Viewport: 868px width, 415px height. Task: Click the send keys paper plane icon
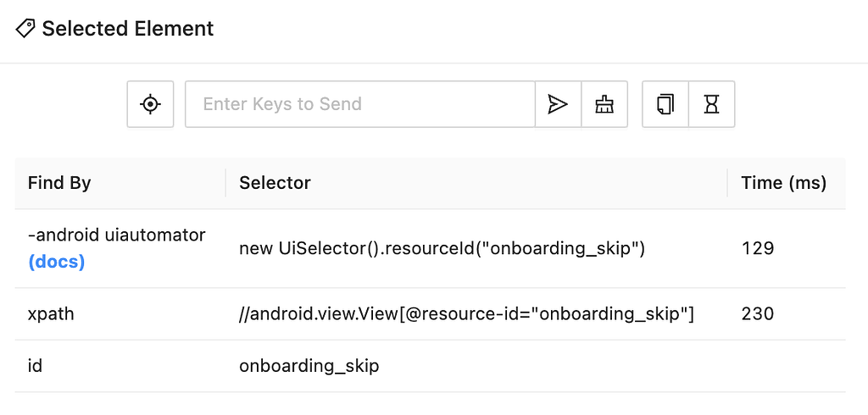[558, 104]
